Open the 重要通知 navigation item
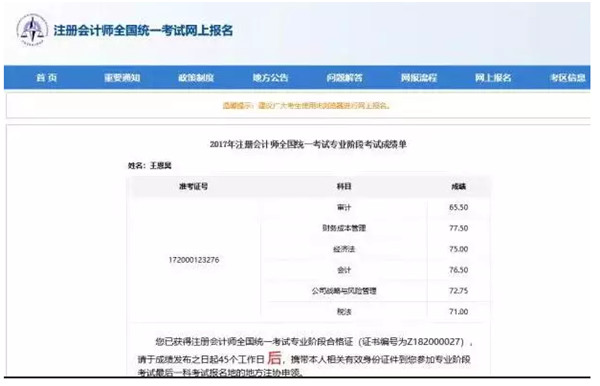Screen dimensions: 600x386 coord(122,78)
